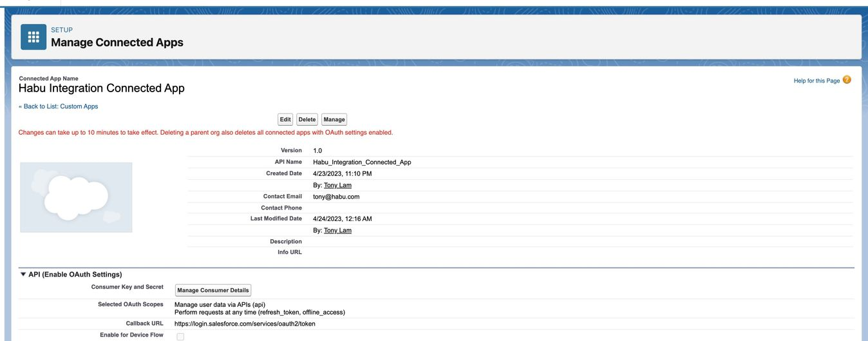Click the refresh_token, offline_access scope text
Screen dimensions: 868x341
pyautogui.click(x=259, y=312)
